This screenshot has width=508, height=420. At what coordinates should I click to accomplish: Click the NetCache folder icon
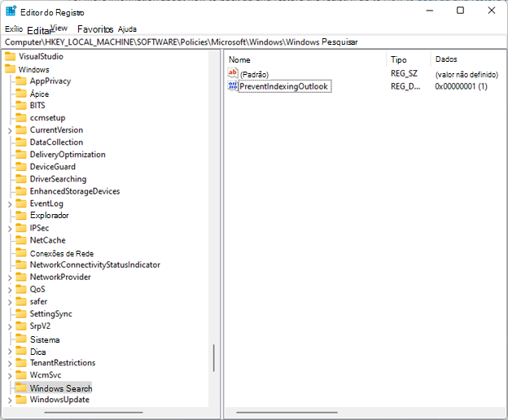click(x=21, y=240)
